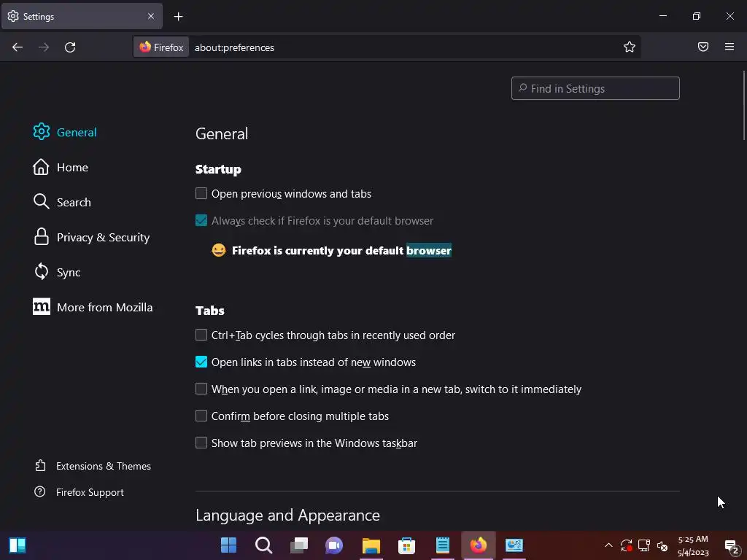
Task: Open the Chat app in the taskbar
Action: pyautogui.click(x=334, y=545)
